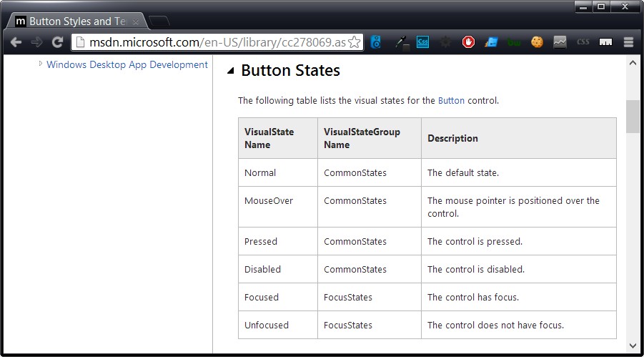The width and height of the screenshot is (644, 357).
Task: Open the Chrome hamburger menu
Action: 628,42
